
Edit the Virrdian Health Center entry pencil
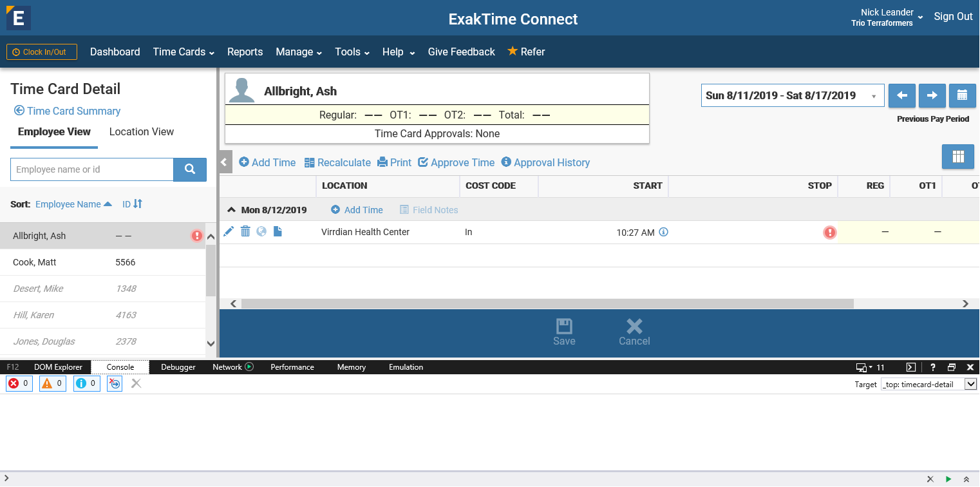pos(229,231)
